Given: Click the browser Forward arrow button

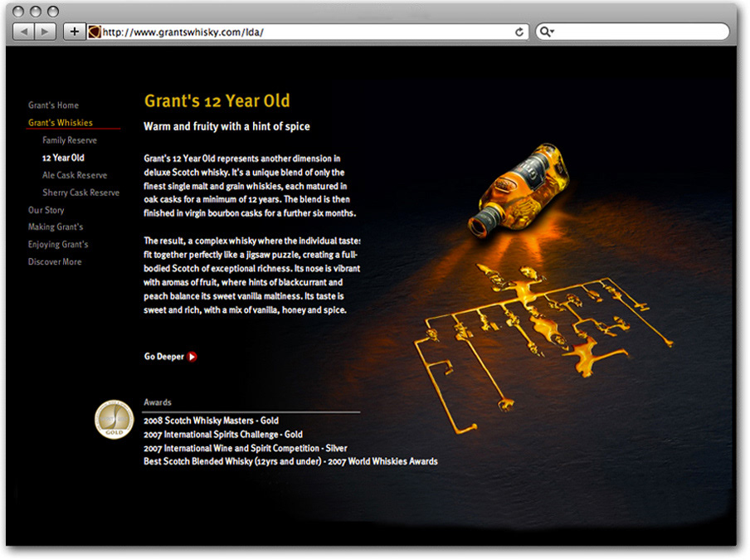Looking at the screenshot, I should click(46, 32).
